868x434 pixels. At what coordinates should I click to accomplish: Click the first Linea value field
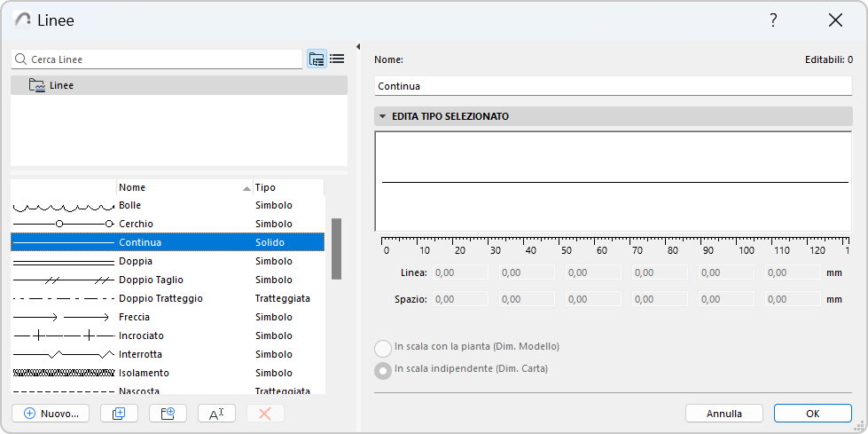pyautogui.click(x=460, y=272)
